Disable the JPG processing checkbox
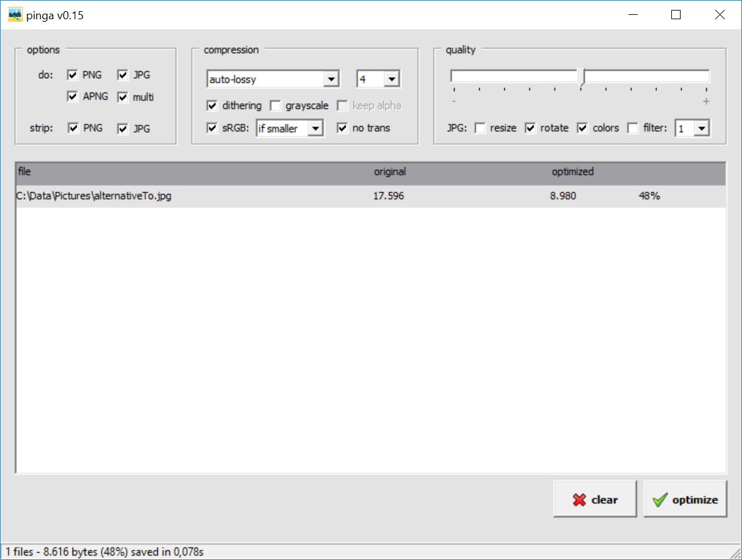The height and width of the screenshot is (560, 742). point(122,74)
